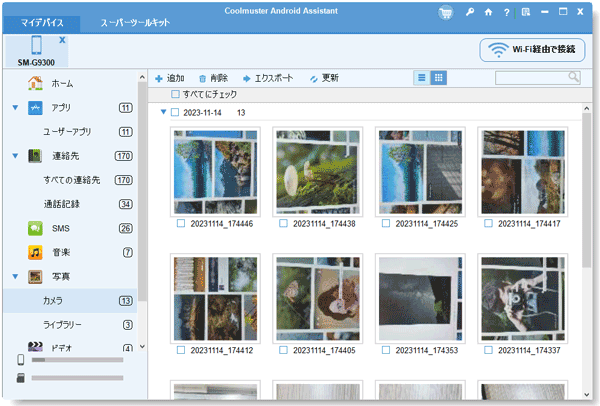Screen dimensions: 600x406
Task: Open help question mark icon
Action: click(506, 13)
